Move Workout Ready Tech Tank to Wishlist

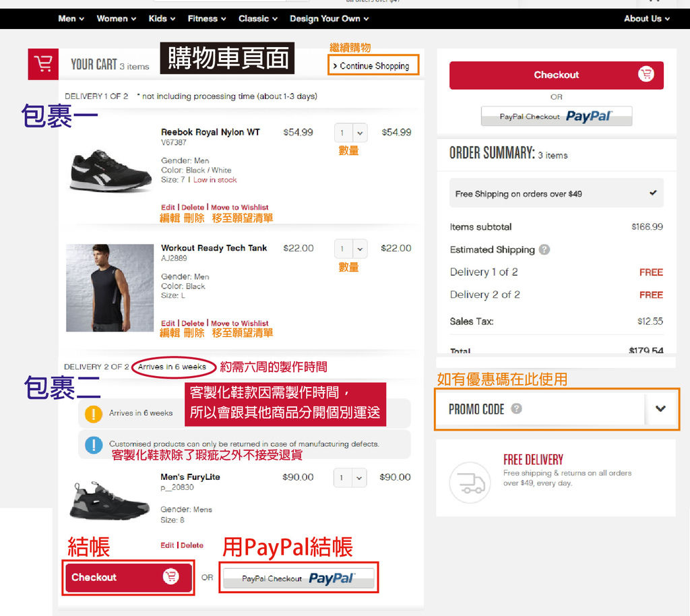pyautogui.click(x=239, y=324)
